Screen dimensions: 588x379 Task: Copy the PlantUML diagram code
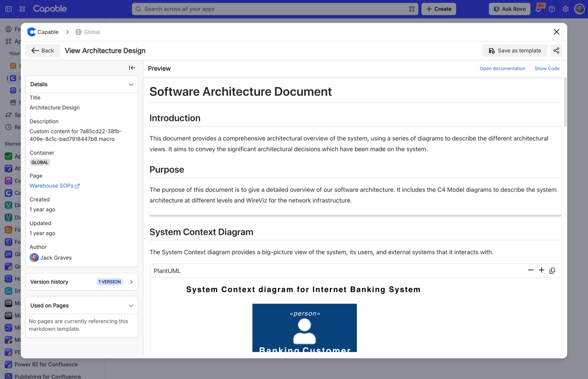click(x=552, y=271)
